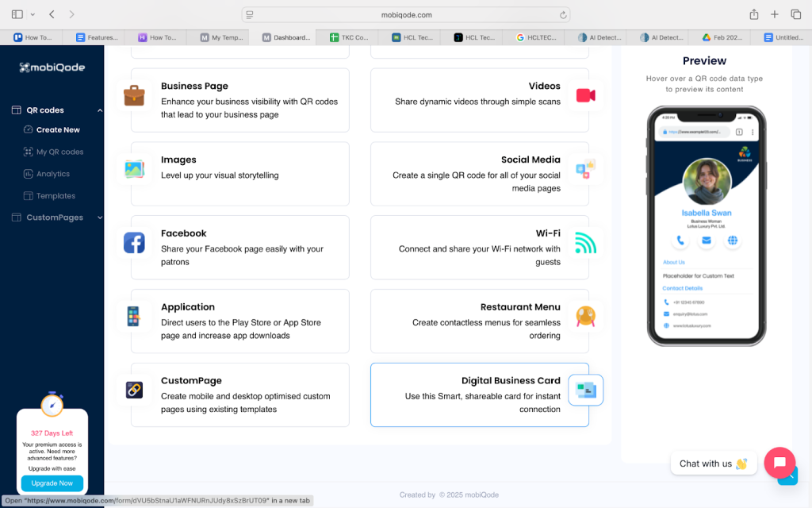Open the chat bubble support button
This screenshot has height=508, width=812.
[779, 463]
